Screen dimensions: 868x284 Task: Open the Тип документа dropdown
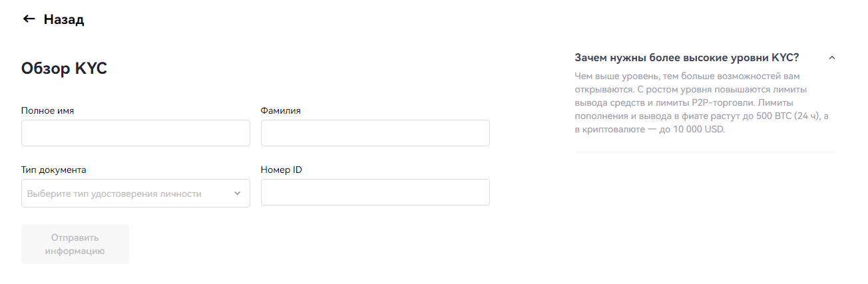pos(136,194)
